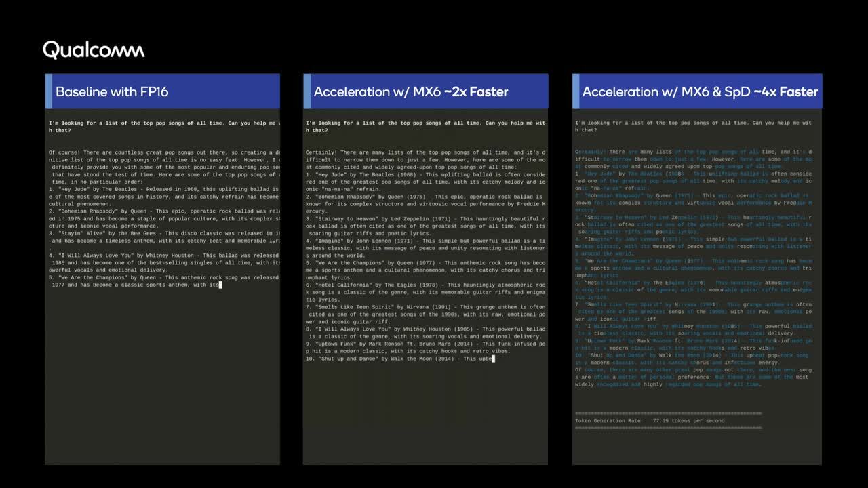Click the text cursor in the MX6 terminal
Image resolution: width=868 pixels, height=488 pixels.
pyautogui.click(x=493, y=359)
